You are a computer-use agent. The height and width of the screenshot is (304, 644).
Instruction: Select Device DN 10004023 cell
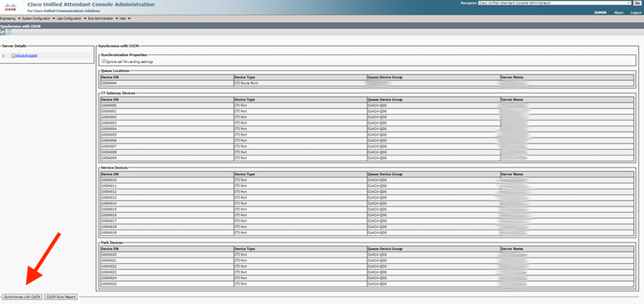pyautogui.click(x=167, y=272)
